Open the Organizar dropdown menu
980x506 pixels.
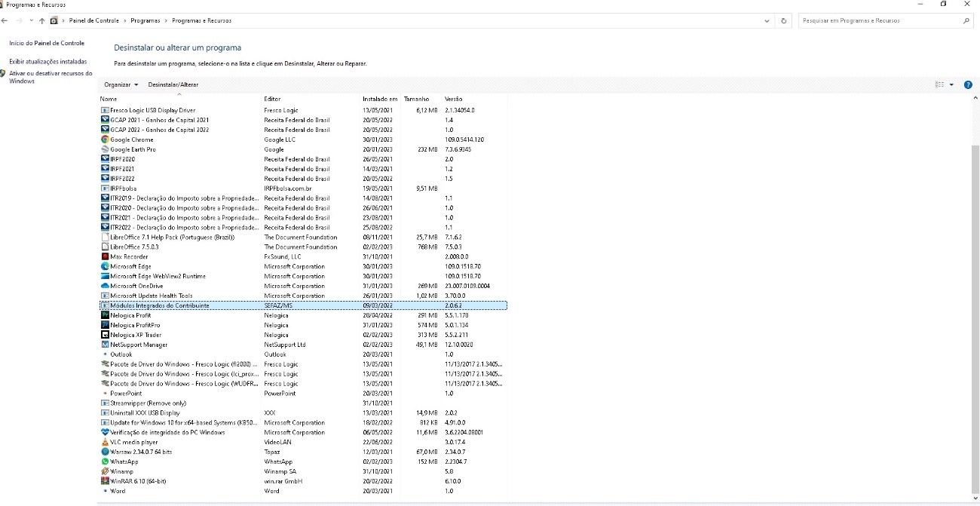tap(121, 84)
